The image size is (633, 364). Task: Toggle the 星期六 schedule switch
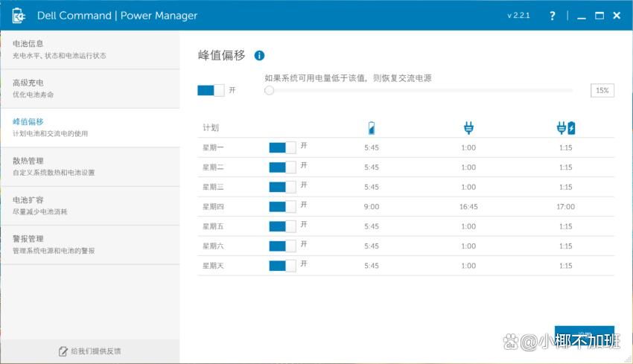[282, 246]
